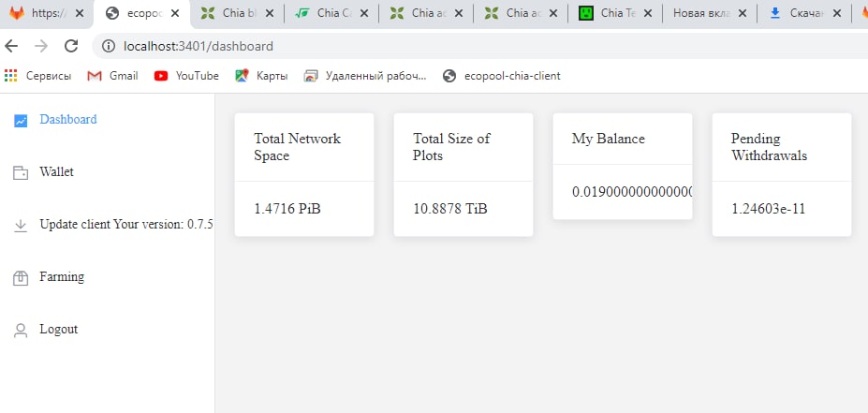Switch to the Новая вкладка tab
The height and width of the screenshot is (413, 868).
(700, 14)
